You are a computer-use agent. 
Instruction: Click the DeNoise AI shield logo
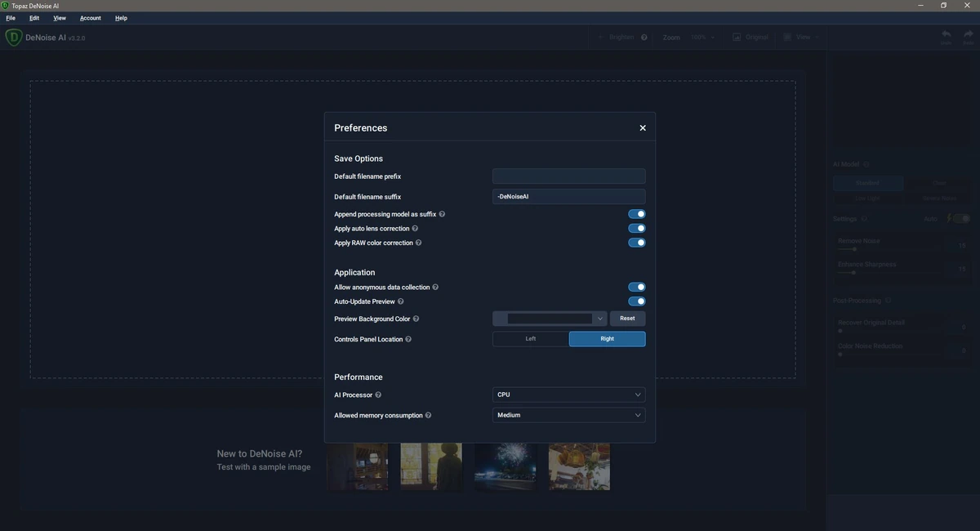pyautogui.click(x=13, y=38)
